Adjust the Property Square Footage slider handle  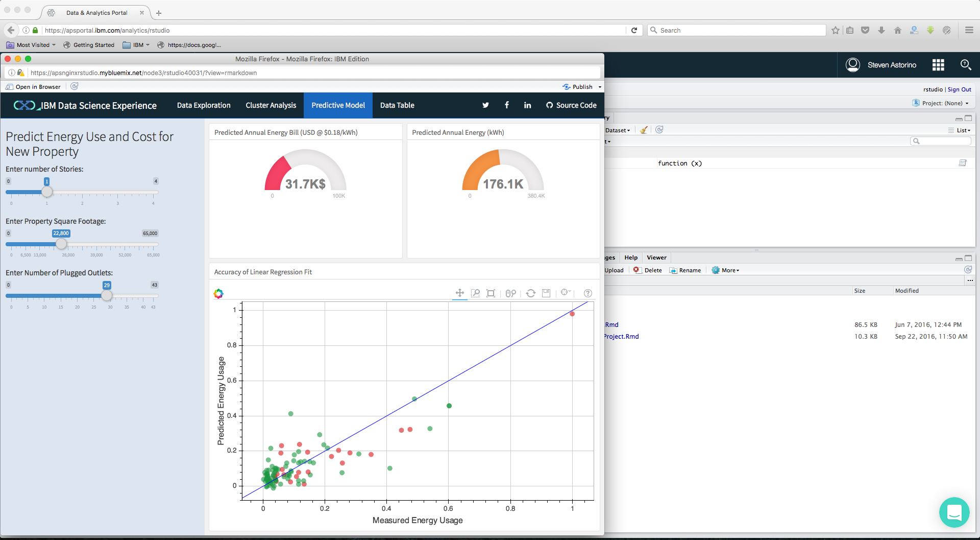(x=61, y=244)
